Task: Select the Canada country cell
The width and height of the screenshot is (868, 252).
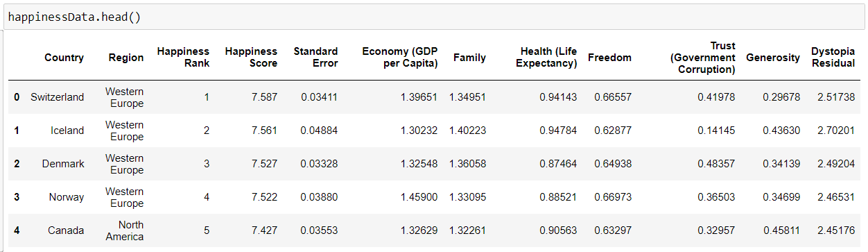Action: (66, 230)
